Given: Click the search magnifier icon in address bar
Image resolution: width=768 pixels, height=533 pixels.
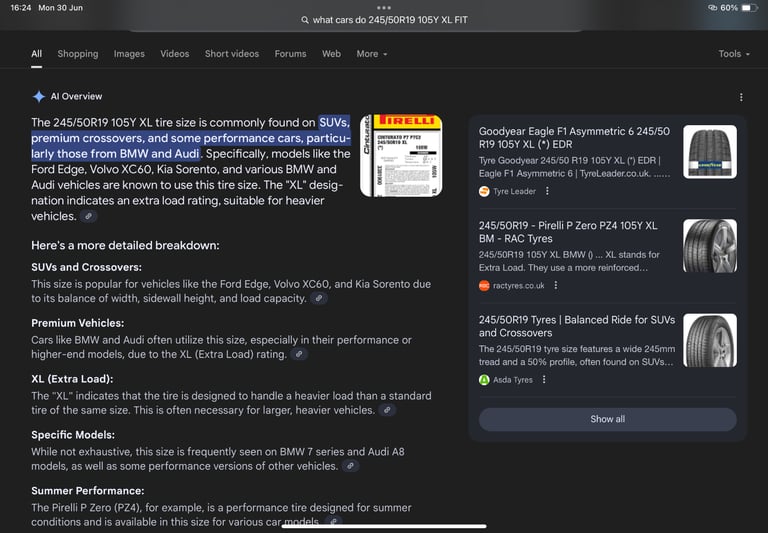Looking at the screenshot, I should click(305, 20).
